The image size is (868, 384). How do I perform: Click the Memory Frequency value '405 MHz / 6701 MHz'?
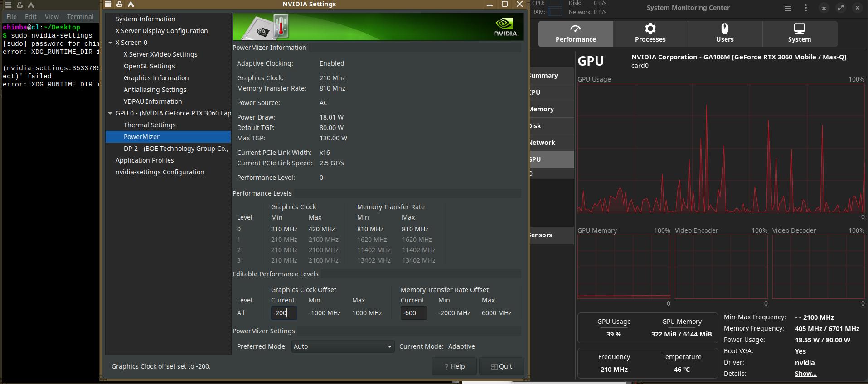827,329
